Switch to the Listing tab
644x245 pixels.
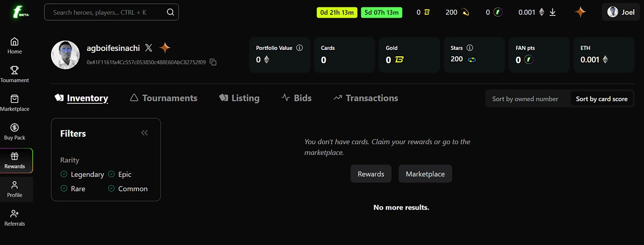coord(239,98)
